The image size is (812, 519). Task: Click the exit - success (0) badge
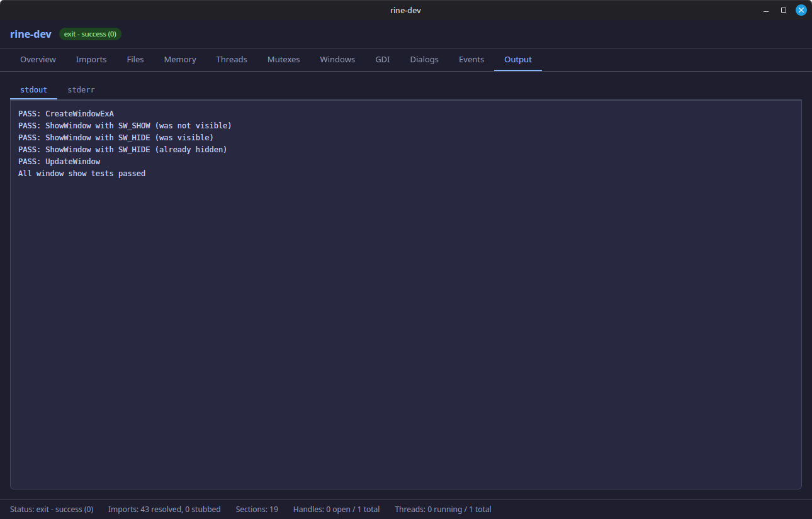click(x=89, y=34)
